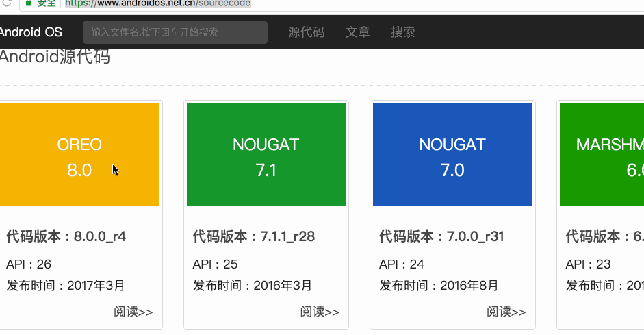
Task: Open the yellow OREO 8.0 banner
Action: coord(79,155)
